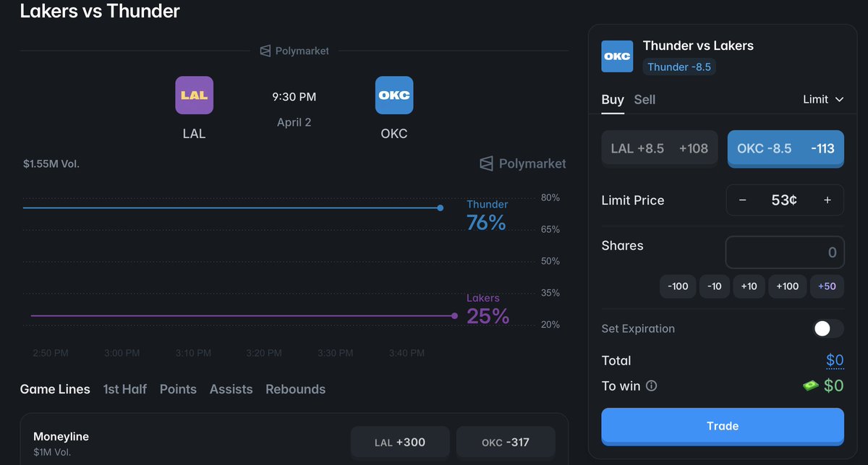Select the Buy tab
The height and width of the screenshot is (465, 868).
(613, 100)
